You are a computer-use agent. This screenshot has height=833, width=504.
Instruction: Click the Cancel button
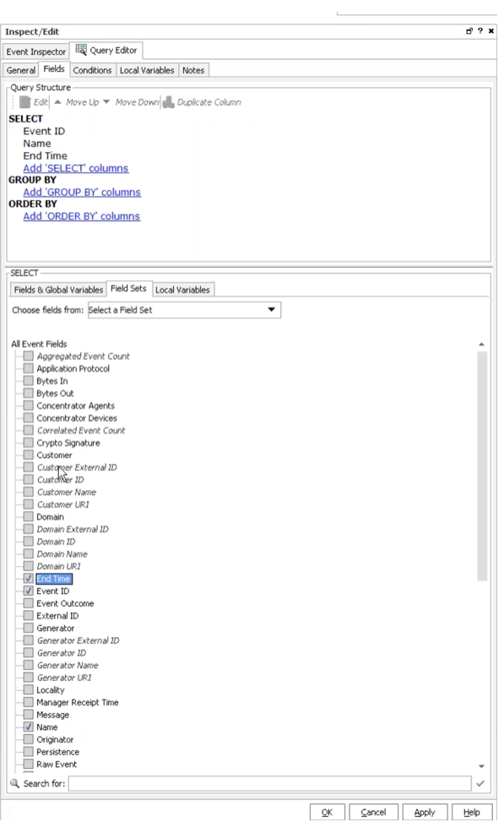[373, 812]
